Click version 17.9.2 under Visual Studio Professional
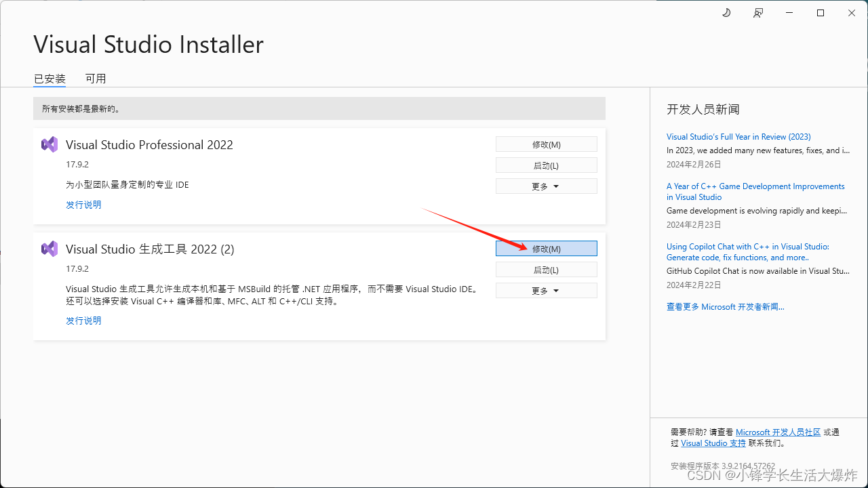This screenshot has height=488, width=868. [77, 165]
